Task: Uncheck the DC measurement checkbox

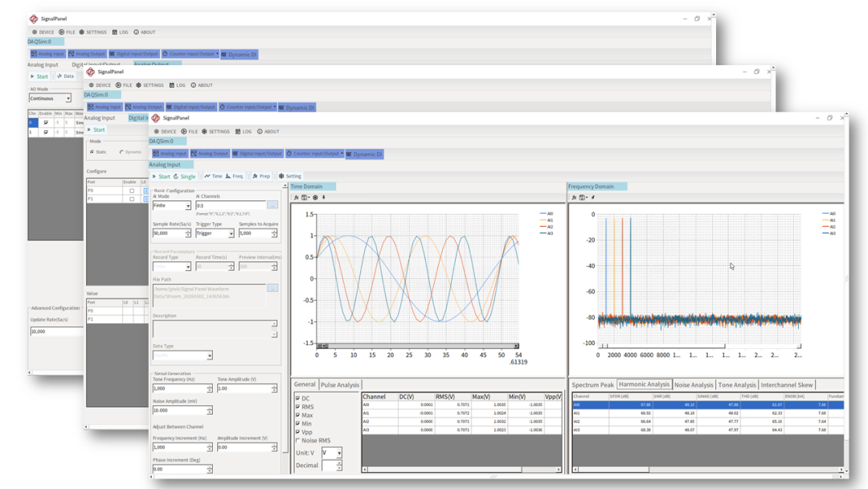Action: [x=297, y=398]
